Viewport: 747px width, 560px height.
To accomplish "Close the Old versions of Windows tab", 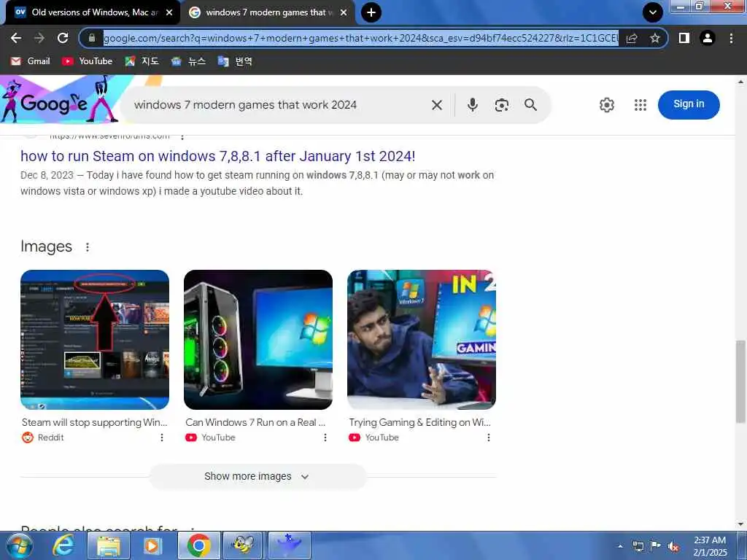I will point(169,12).
